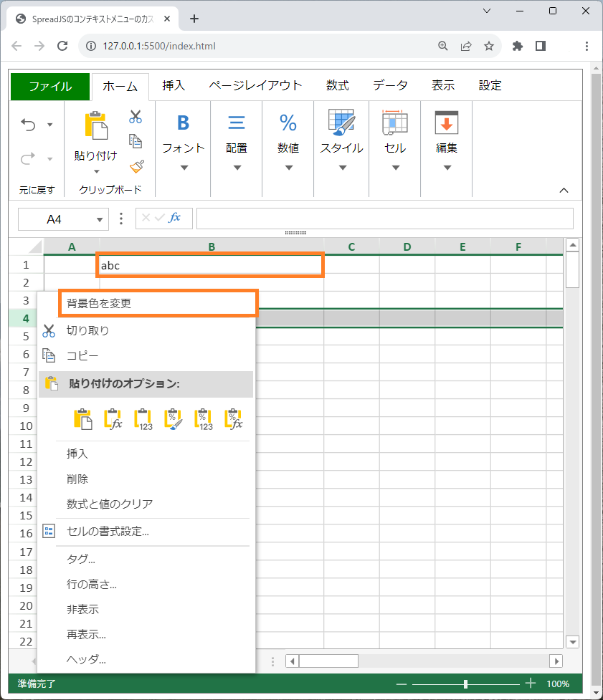Image resolution: width=603 pixels, height=700 pixels.
Task: Expand the 貼り付け paste dropdown arrow
Action: pos(97,171)
